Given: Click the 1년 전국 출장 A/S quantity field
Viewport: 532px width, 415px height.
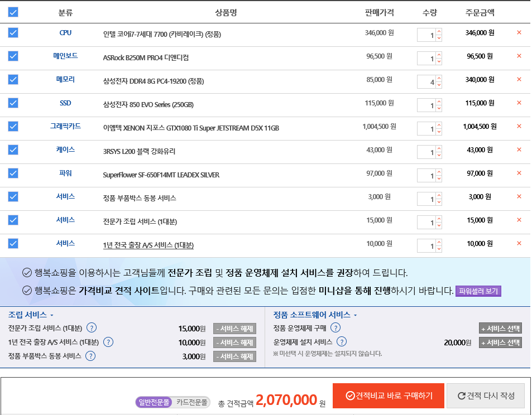Looking at the screenshot, I should tap(426, 246).
